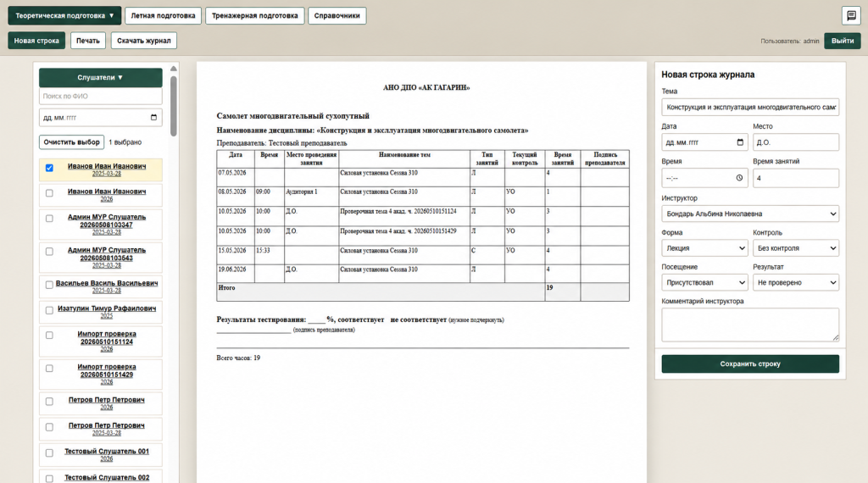Click topic cell ending 20260510151429
The height and width of the screenshot is (483, 868).
(x=404, y=236)
